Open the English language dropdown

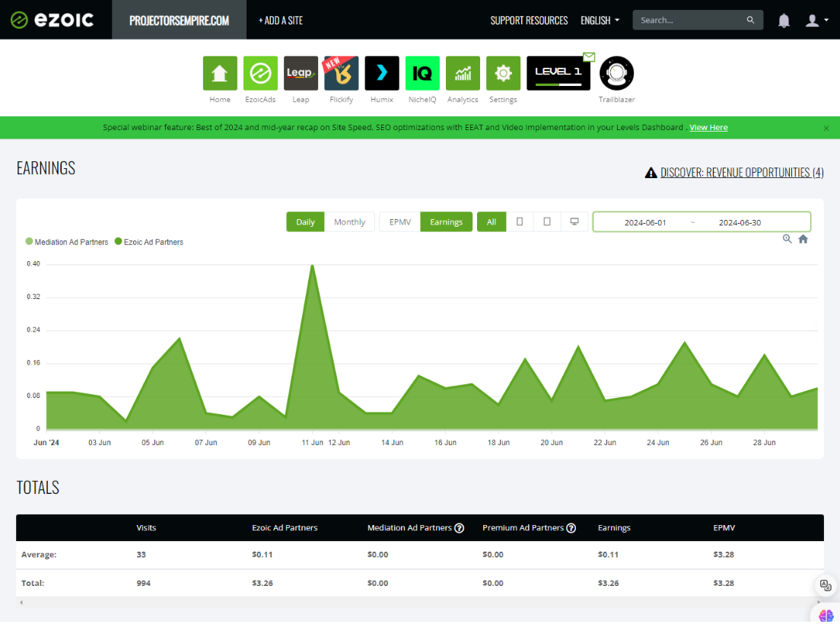[x=600, y=21]
